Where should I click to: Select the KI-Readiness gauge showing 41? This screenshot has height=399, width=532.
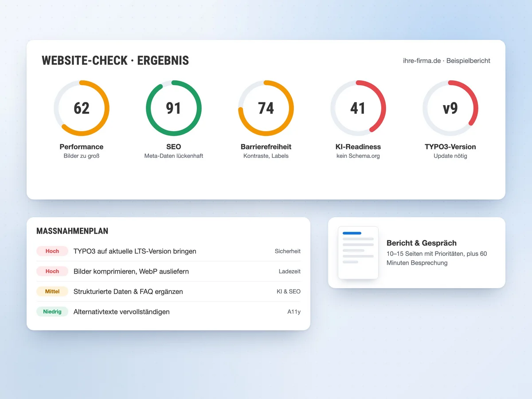pyautogui.click(x=358, y=108)
